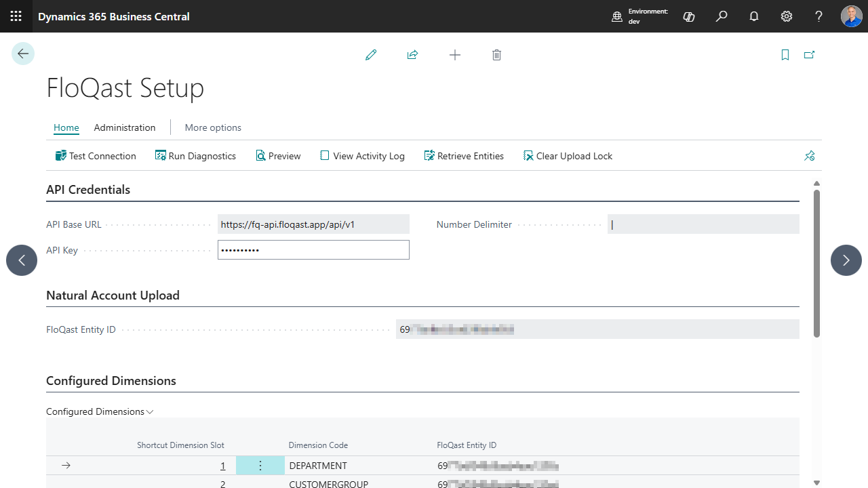Open row options for DEPARTMENT row

[x=260, y=466]
